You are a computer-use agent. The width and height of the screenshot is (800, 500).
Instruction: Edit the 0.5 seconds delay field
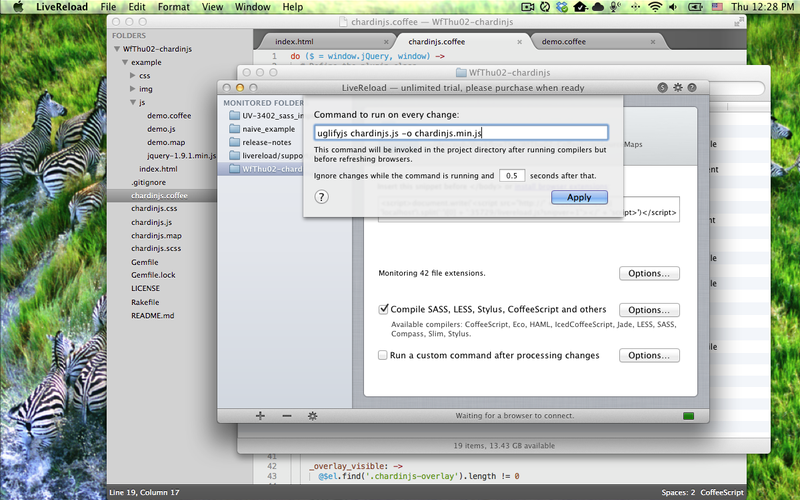[x=512, y=176]
